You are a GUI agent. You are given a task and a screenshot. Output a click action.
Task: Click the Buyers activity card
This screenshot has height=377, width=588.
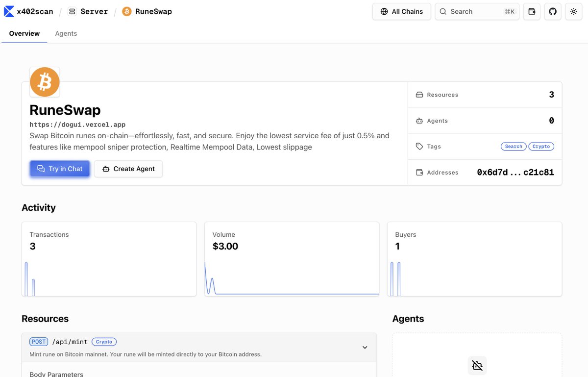pyautogui.click(x=474, y=259)
